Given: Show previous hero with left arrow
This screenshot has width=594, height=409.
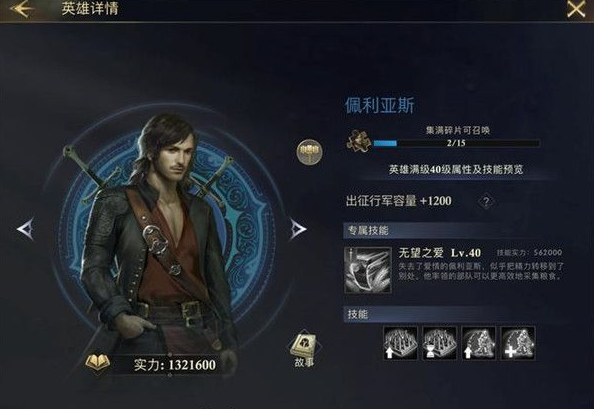Looking at the screenshot, I should click(26, 229).
